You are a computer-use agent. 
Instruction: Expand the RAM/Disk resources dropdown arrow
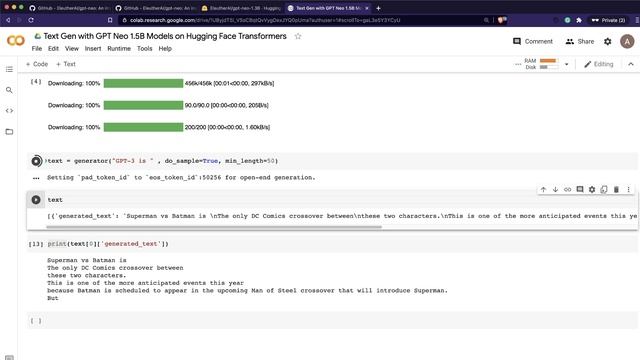[566, 64]
